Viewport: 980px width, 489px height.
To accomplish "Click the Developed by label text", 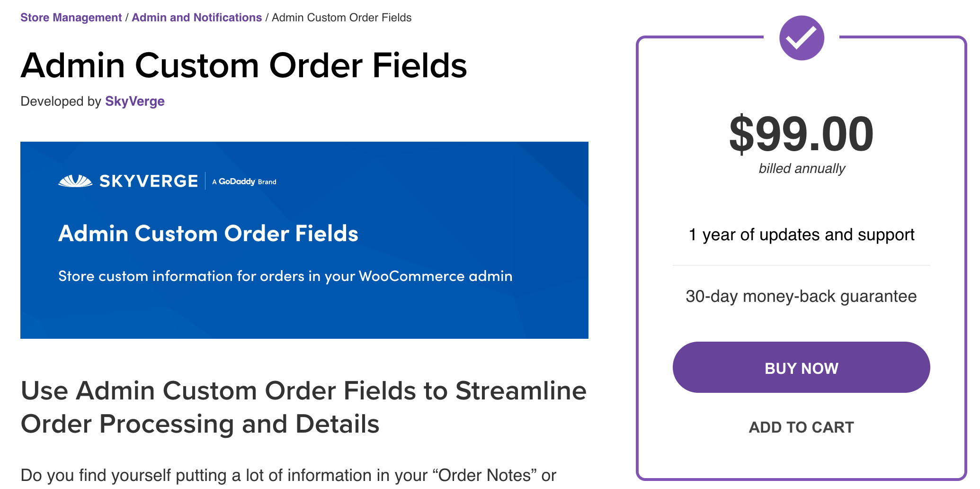I will [61, 101].
